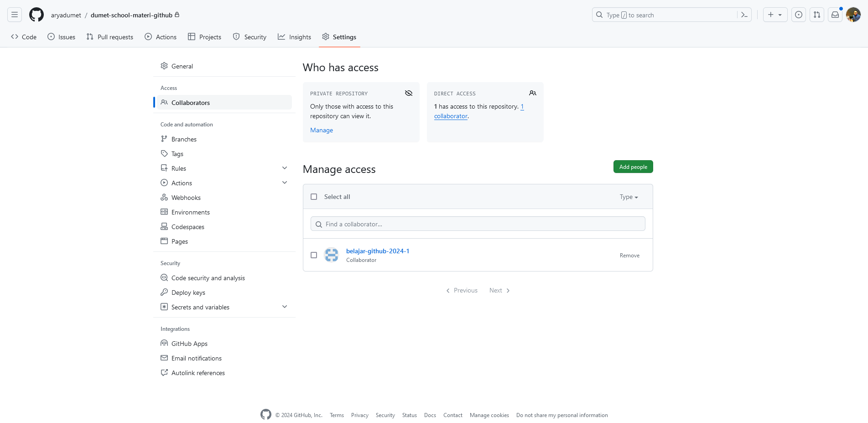Click the aryadumet owner link
The image size is (868, 423).
point(66,15)
